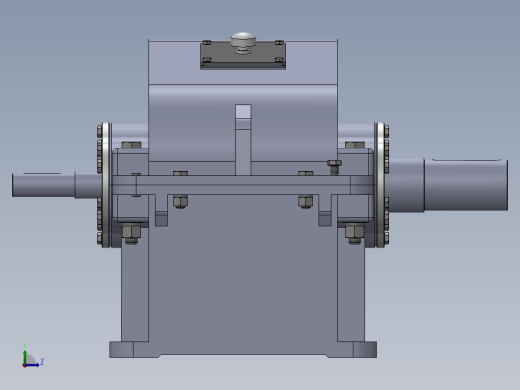
Task: Select the right bearing end cap flange
Action: tap(380, 185)
